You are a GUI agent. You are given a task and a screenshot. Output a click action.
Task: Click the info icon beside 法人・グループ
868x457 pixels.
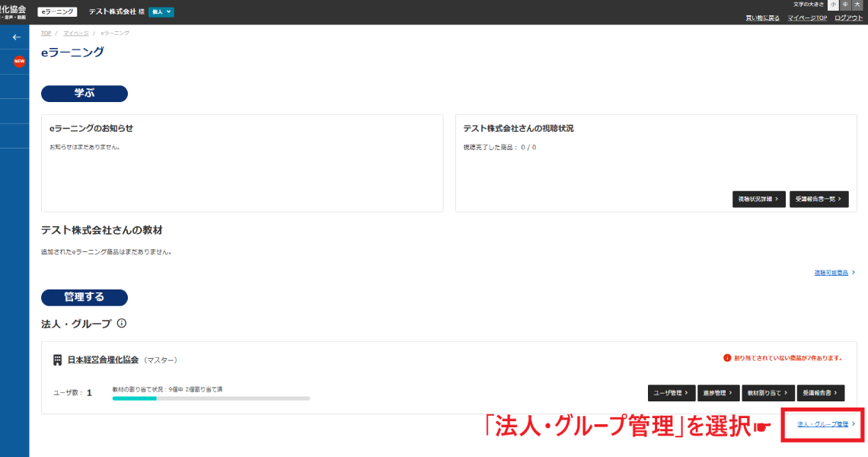tap(122, 324)
